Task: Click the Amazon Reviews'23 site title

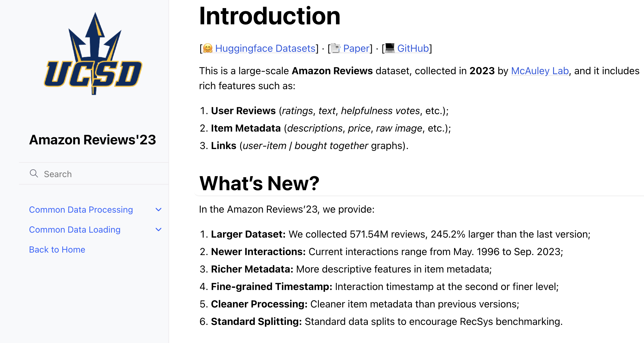Action: point(92,140)
